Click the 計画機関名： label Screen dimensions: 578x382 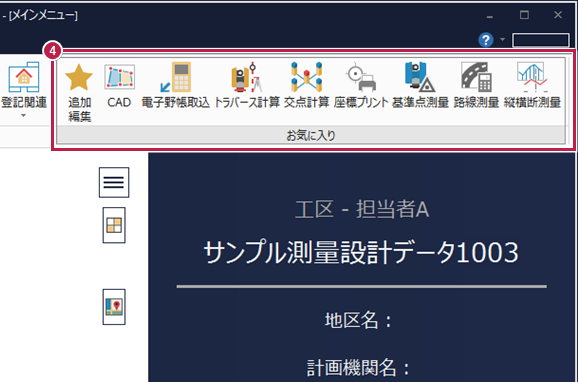coord(358,368)
